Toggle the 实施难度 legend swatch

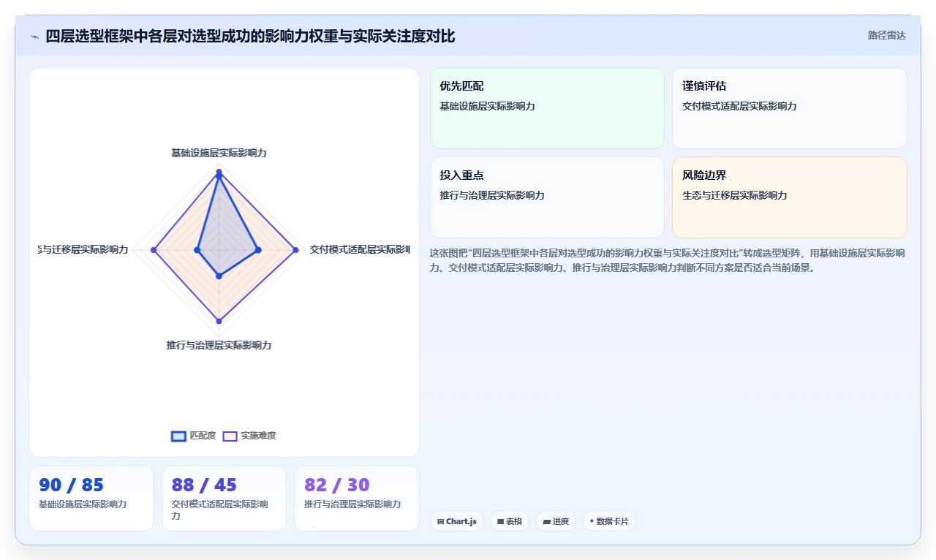tap(230, 436)
